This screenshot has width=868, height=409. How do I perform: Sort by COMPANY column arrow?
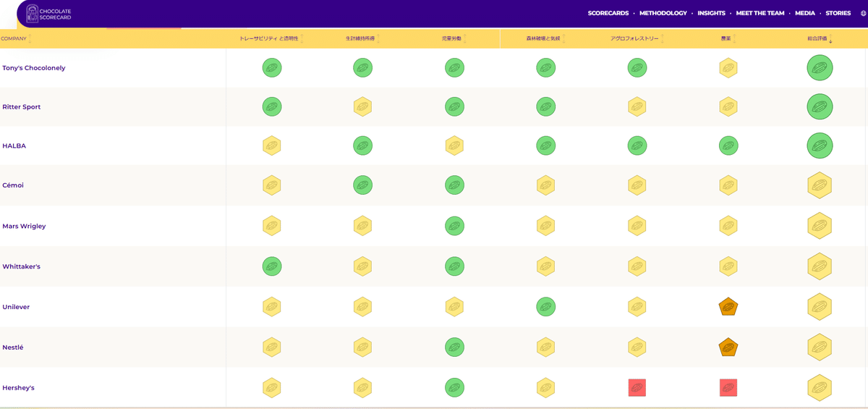[x=30, y=38]
